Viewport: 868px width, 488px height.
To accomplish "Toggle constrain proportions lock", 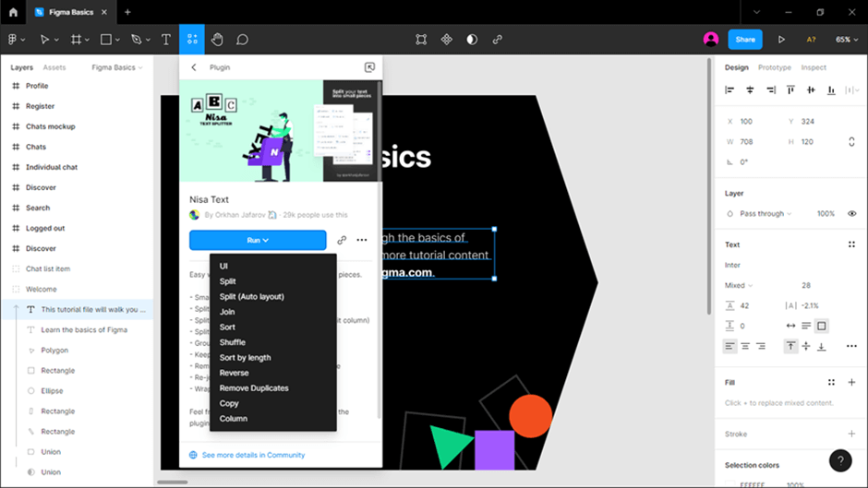I will click(851, 142).
